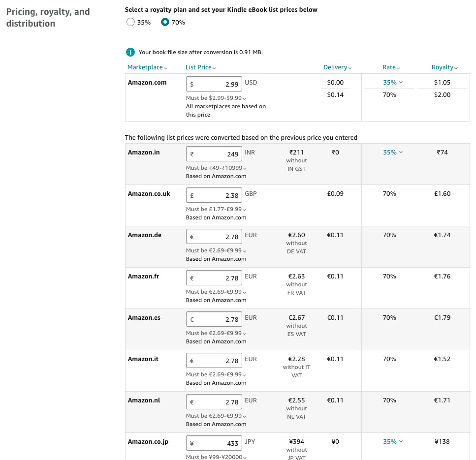Click the Amazon.com $1.05 royalty value
Screen dimensions: 476x460
coord(443,83)
